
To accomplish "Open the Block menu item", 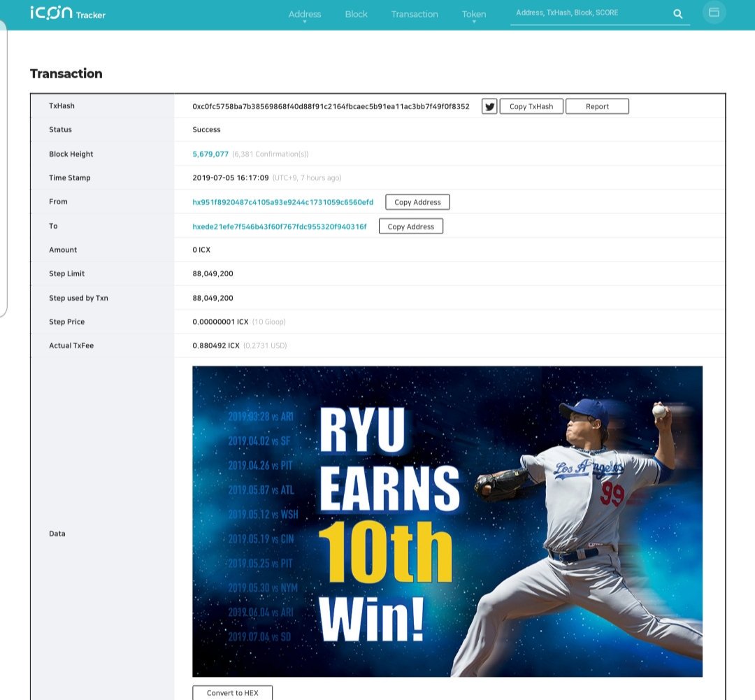I will point(356,14).
